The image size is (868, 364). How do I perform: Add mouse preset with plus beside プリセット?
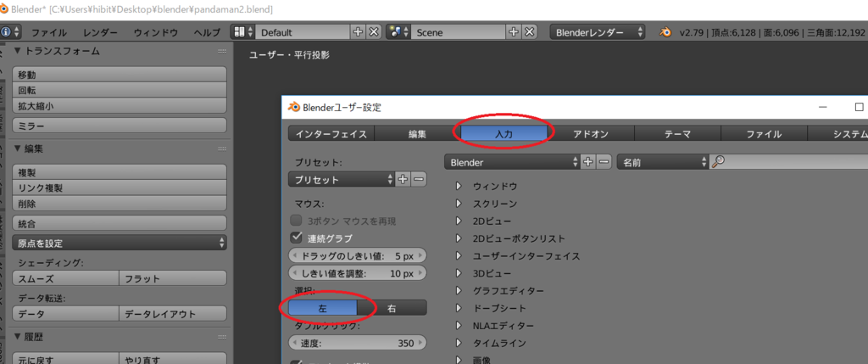click(x=403, y=180)
